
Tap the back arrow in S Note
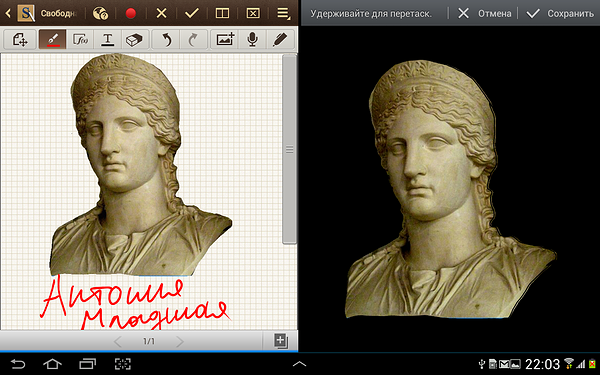tap(8, 13)
